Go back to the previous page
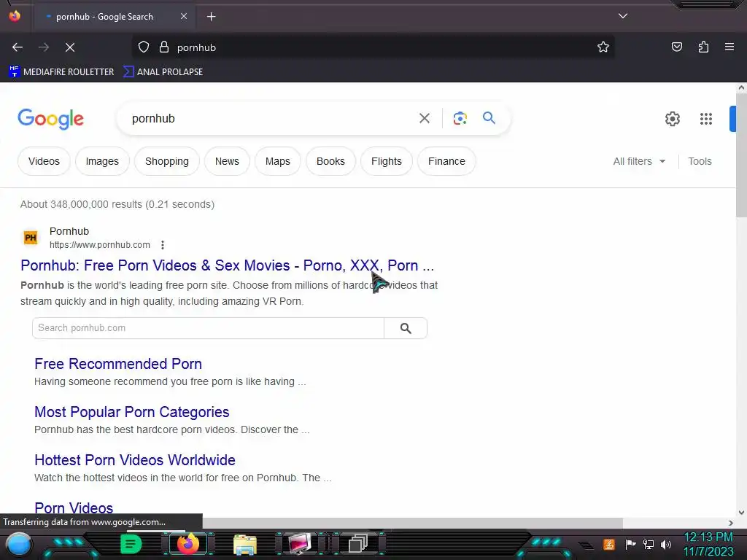 [x=18, y=47]
